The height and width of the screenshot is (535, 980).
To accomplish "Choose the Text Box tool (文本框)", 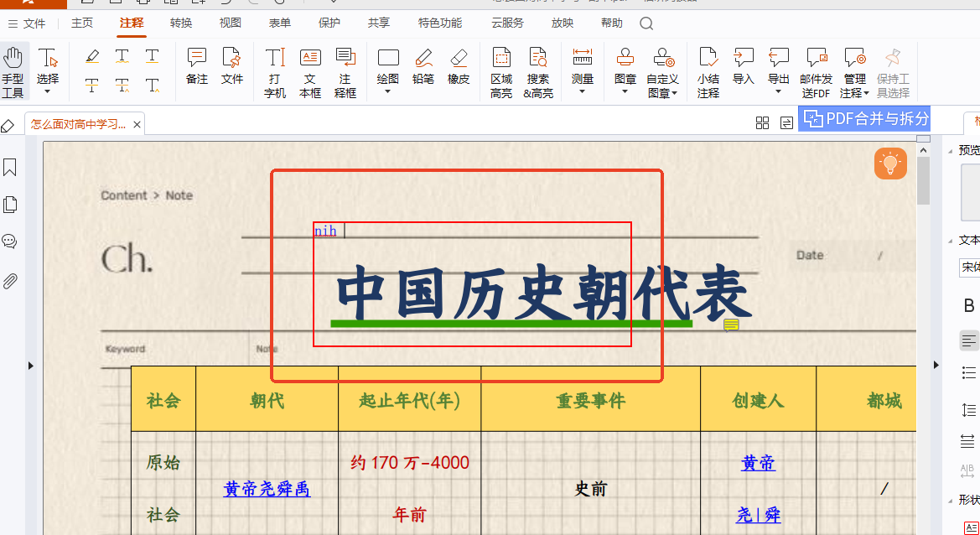I will [310, 72].
